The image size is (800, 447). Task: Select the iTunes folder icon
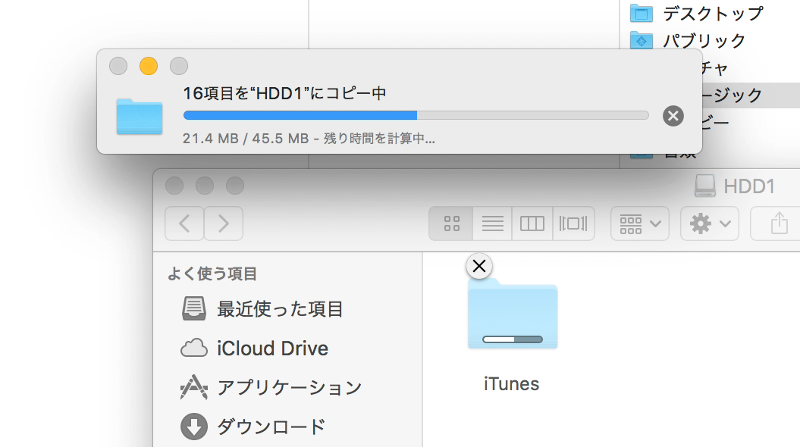click(512, 314)
